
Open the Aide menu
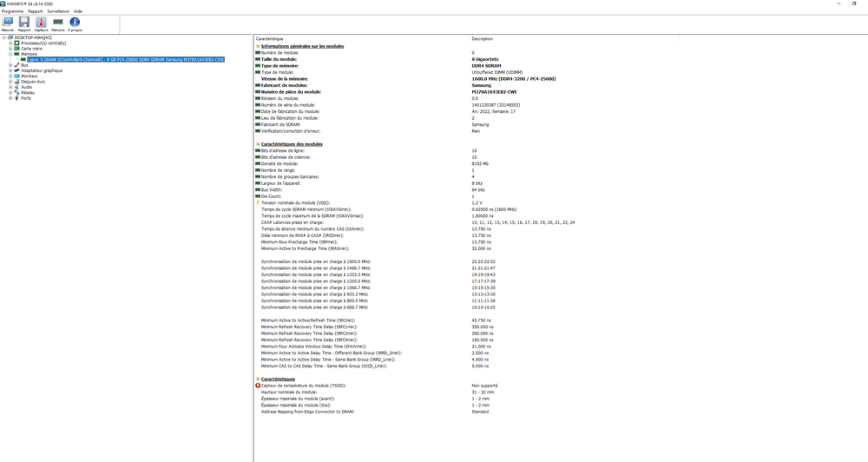pos(78,11)
